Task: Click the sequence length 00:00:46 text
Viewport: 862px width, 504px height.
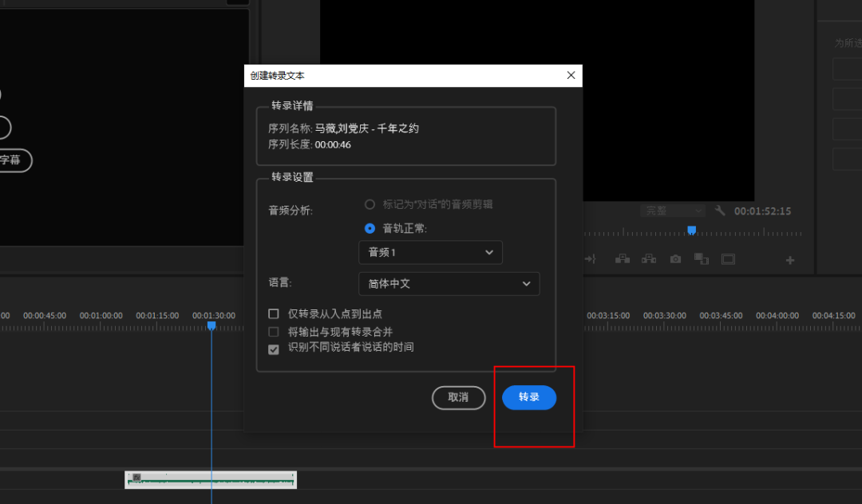Action: pyautogui.click(x=333, y=145)
